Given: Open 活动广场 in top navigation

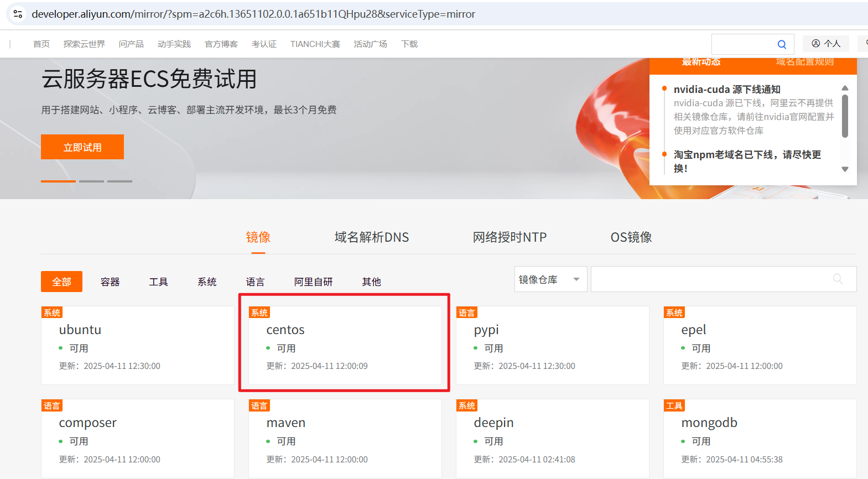Looking at the screenshot, I should (371, 44).
